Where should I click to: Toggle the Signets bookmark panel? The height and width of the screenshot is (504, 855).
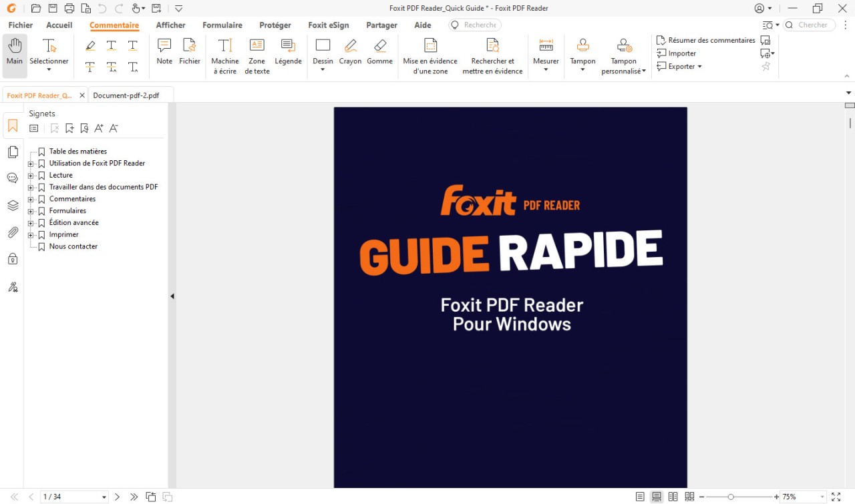pyautogui.click(x=12, y=125)
